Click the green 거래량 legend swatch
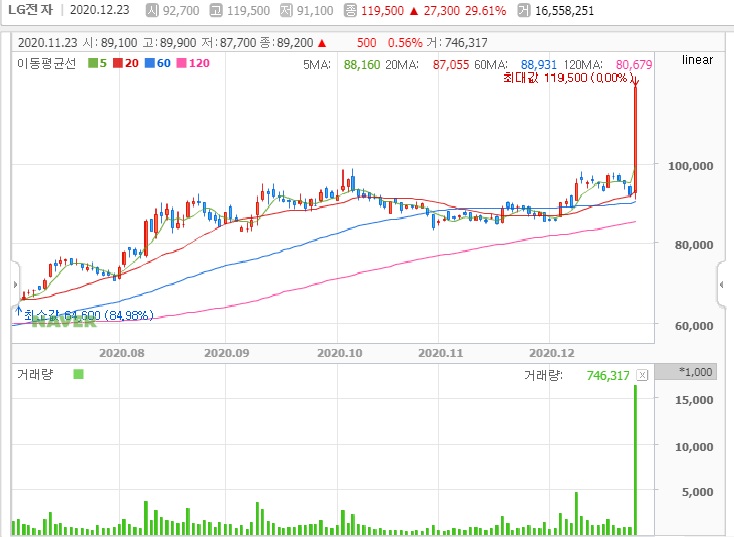 coord(79,374)
